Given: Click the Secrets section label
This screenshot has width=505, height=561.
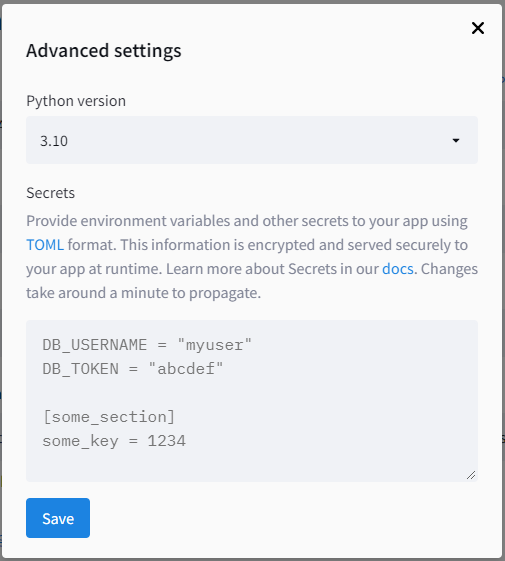Looking at the screenshot, I should pos(50,193).
